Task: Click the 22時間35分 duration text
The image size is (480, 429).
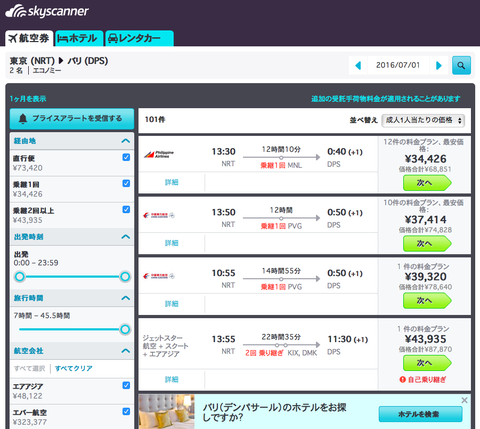Action: coord(281,337)
